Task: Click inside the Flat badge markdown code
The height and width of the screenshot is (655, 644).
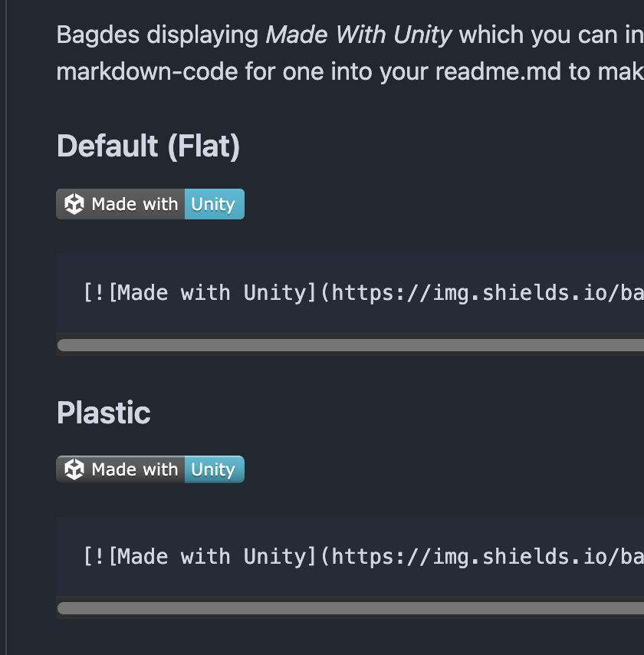Action: point(350,293)
